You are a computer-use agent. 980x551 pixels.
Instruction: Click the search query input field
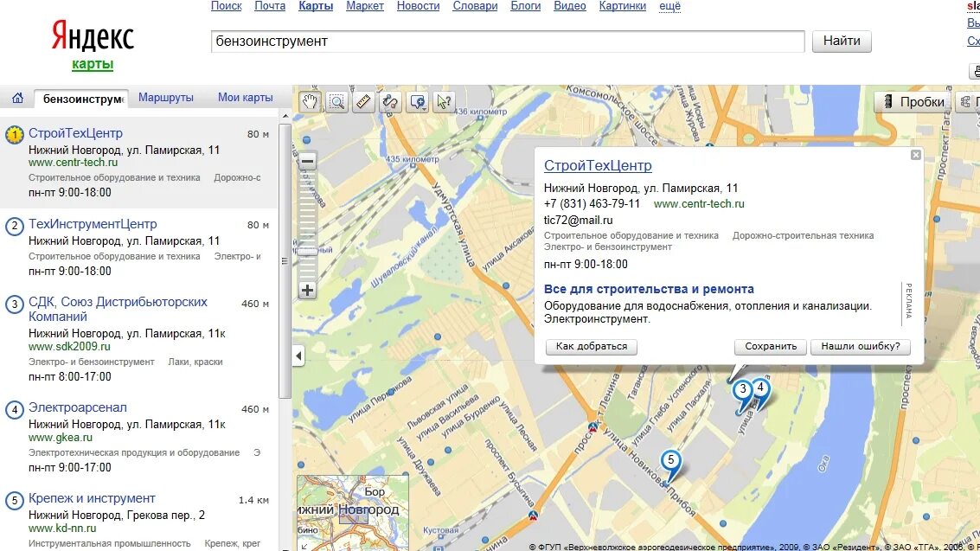point(508,42)
